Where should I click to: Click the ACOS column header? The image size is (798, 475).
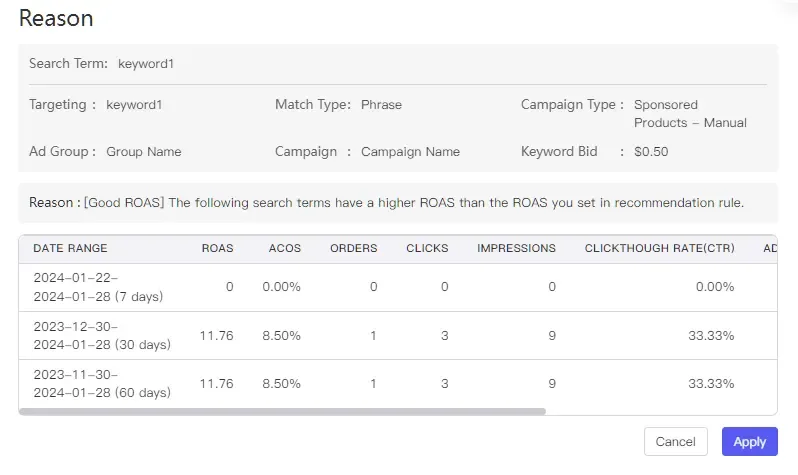(x=284, y=248)
